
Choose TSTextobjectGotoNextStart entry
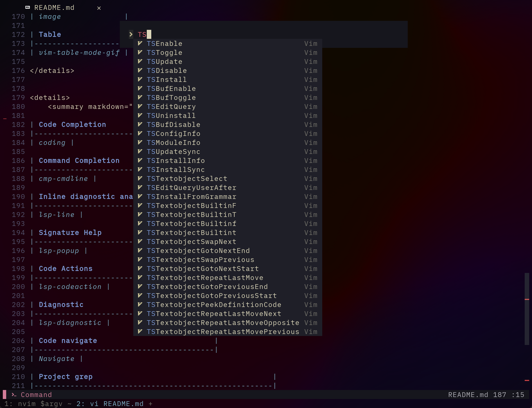tap(228, 269)
